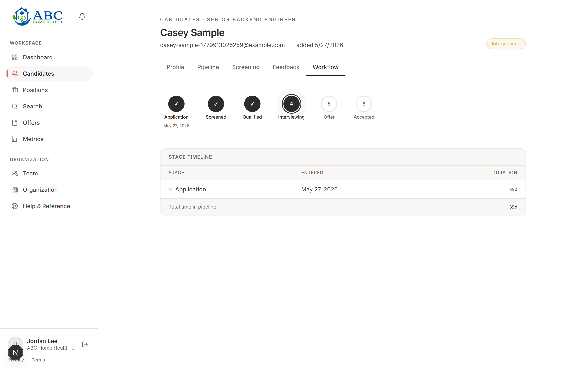Viewport: 588px width, 368px height.
Task: Open Search page
Action: click(49, 106)
